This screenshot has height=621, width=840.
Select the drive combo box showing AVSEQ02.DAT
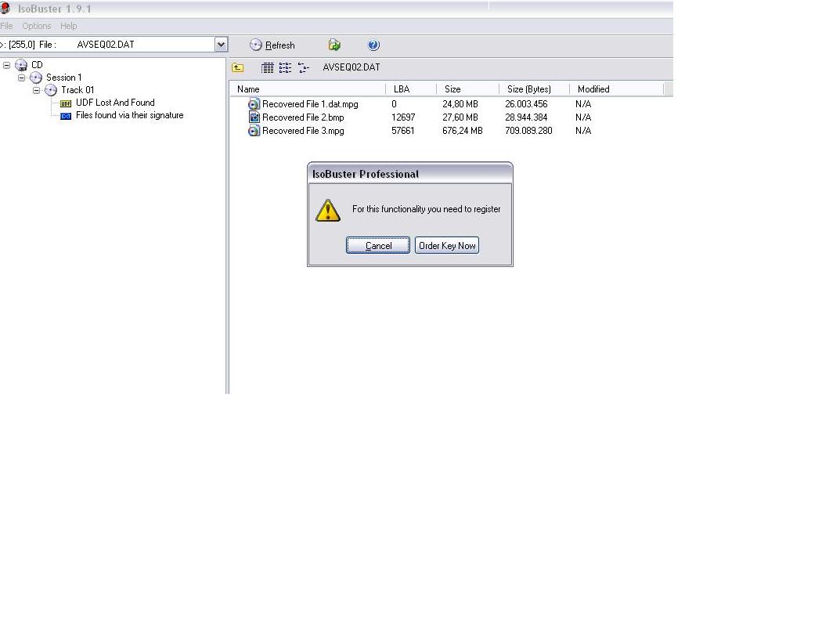(x=114, y=45)
